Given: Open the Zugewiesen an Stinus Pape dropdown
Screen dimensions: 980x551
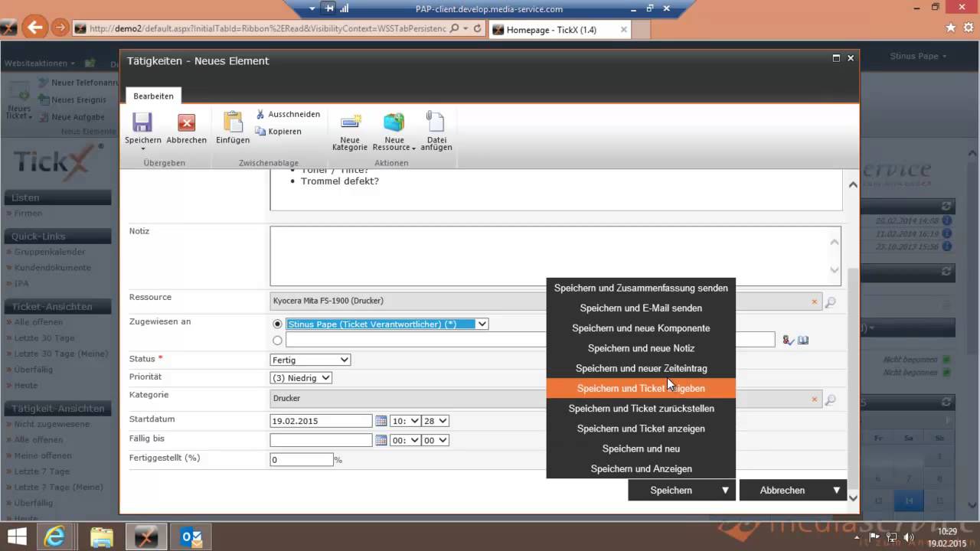Looking at the screenshot, I should pyautogui.click(x=387, y=324).
